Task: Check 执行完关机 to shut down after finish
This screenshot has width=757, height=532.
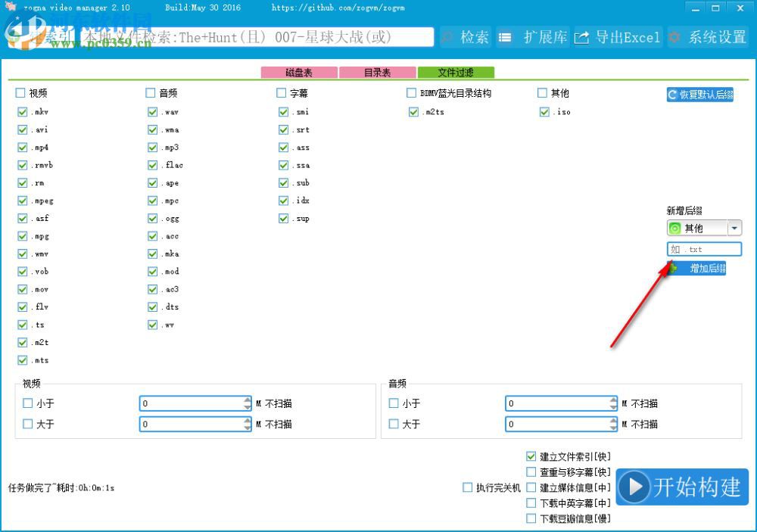Action: point(467,487)
